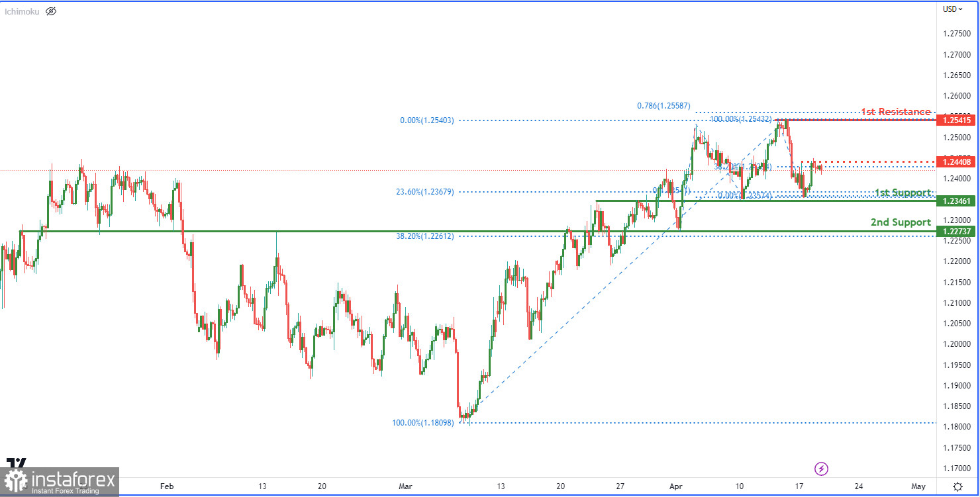Click the '17' date on time axis
This screenshot has height=497, width=980.
click(x=799, y=486)
